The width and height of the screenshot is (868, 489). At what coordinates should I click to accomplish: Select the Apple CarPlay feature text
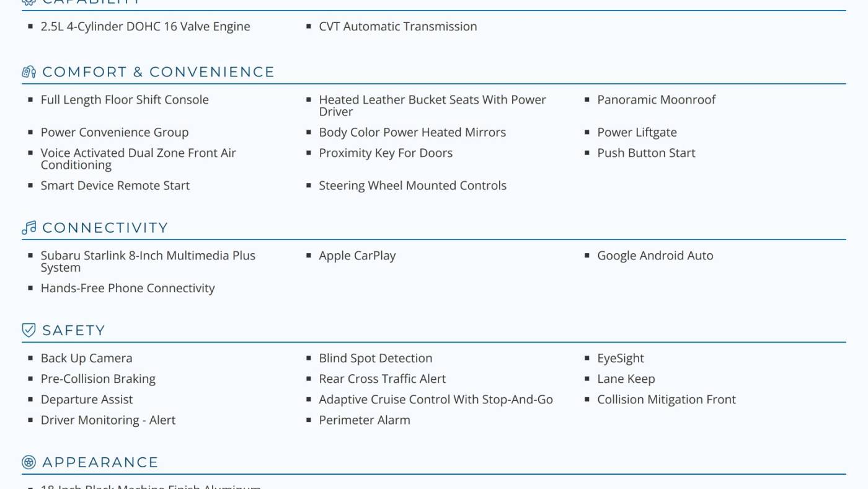tap(357, 256)
